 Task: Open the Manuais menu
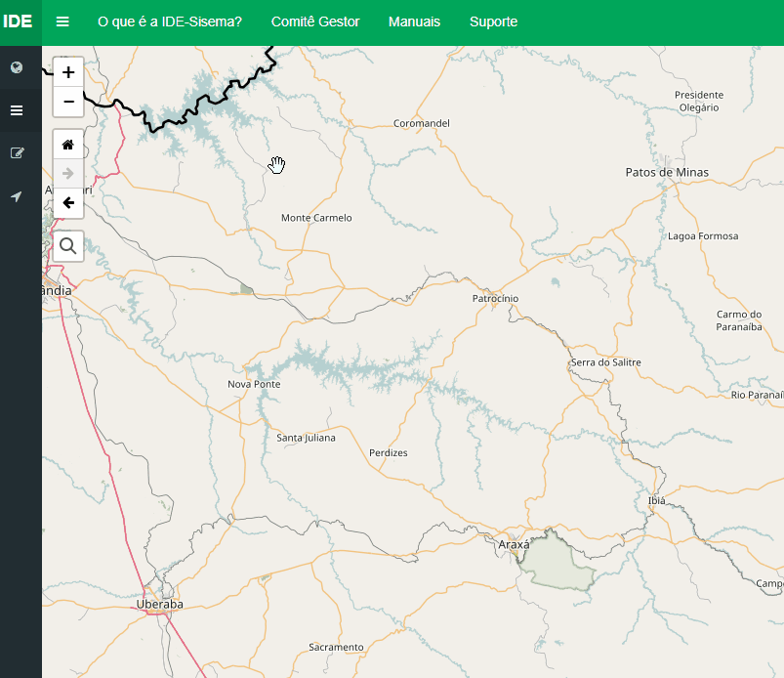pos(414,21)
